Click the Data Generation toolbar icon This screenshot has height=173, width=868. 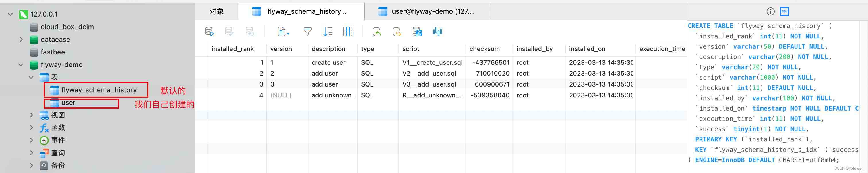(417, 32)
